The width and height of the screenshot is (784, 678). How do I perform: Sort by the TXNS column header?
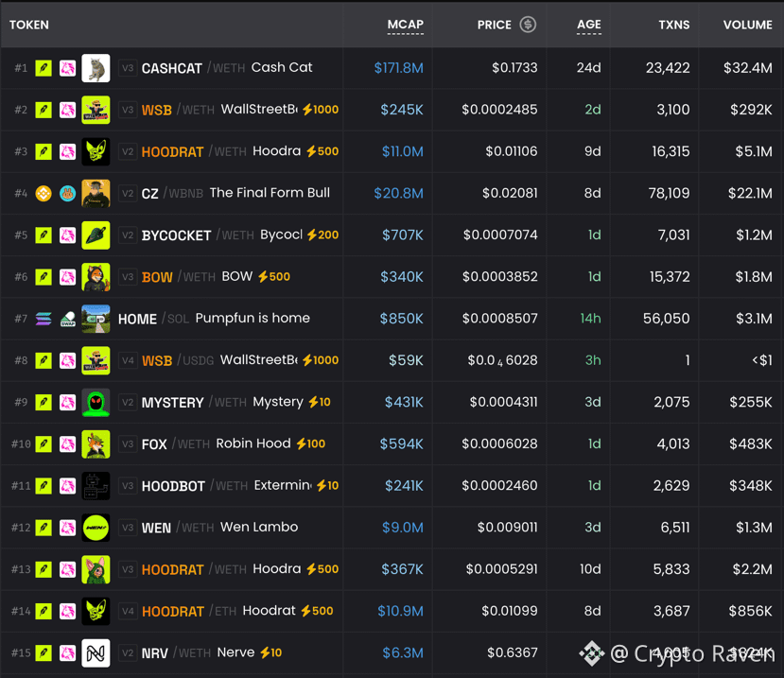[673, 25]
